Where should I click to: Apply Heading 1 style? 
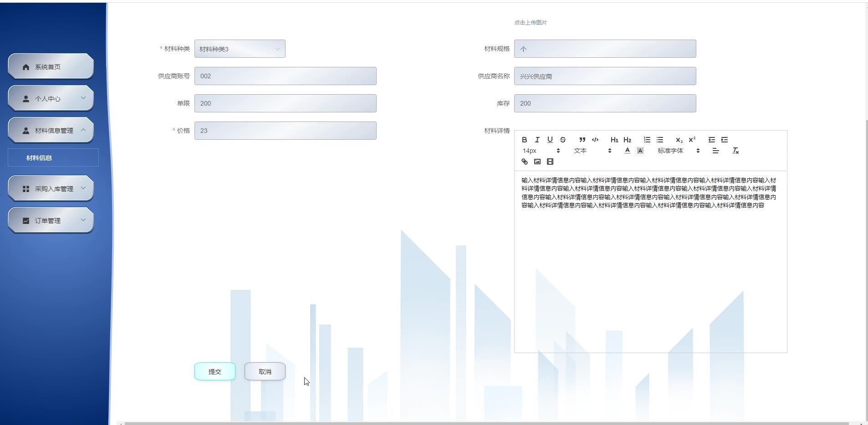pos(614,140)
